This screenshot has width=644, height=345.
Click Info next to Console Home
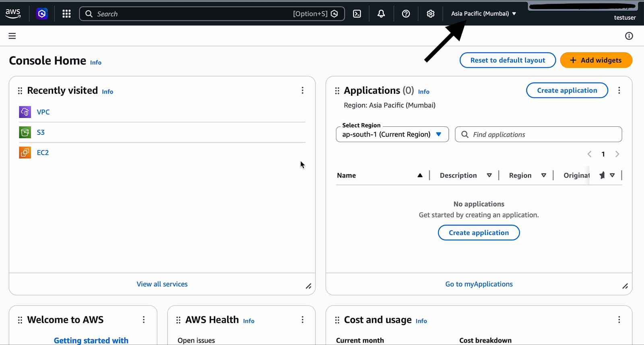(x=96, y=62)
